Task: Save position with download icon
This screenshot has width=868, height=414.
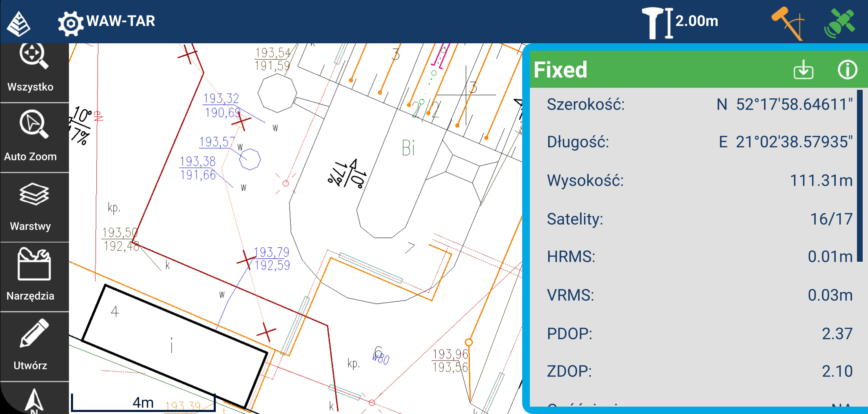Action: point(803,70)
